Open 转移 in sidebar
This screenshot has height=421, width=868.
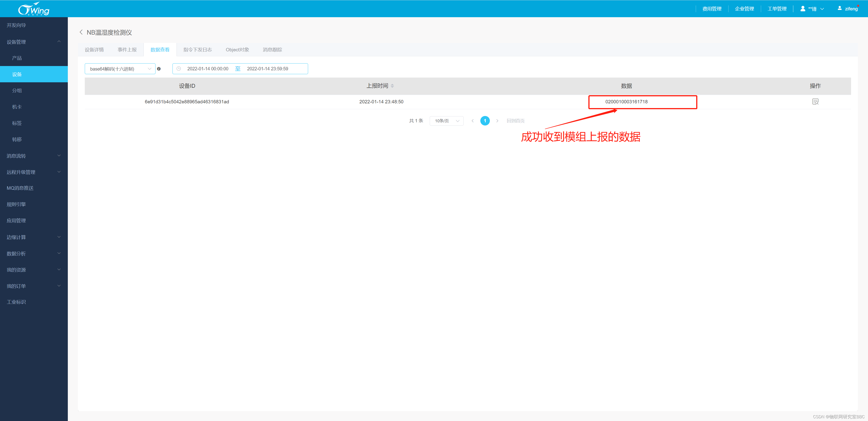coord(34,139)
